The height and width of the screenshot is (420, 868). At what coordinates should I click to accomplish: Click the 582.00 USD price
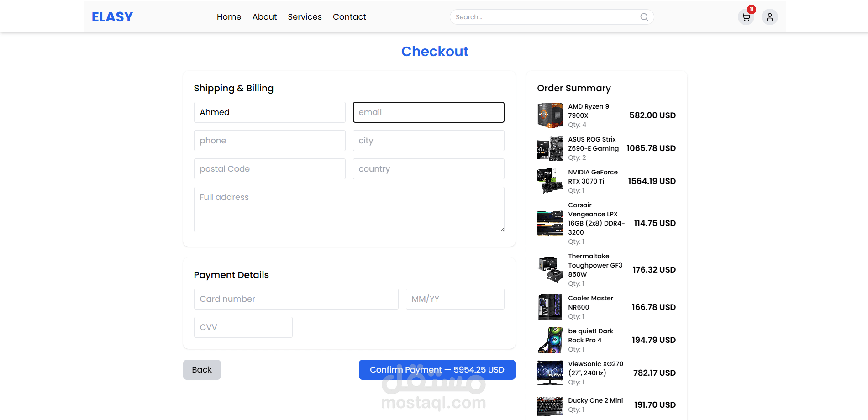point(652,115)
